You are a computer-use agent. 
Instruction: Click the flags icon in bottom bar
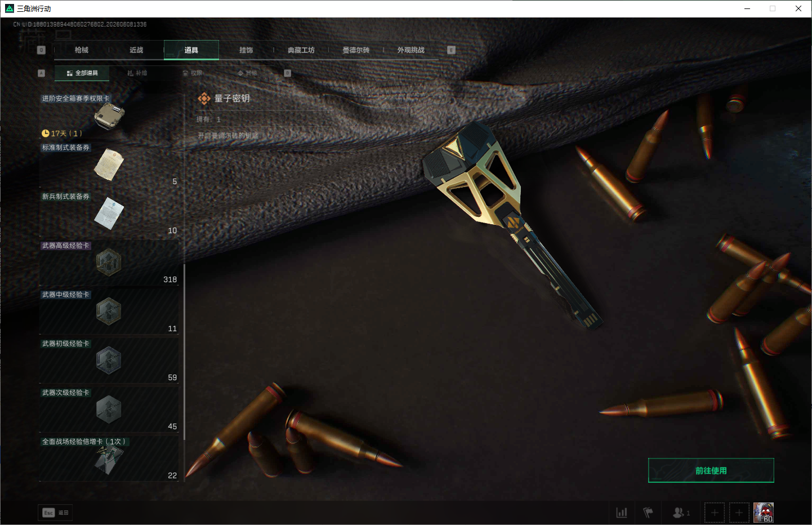(x=648, y=513)
